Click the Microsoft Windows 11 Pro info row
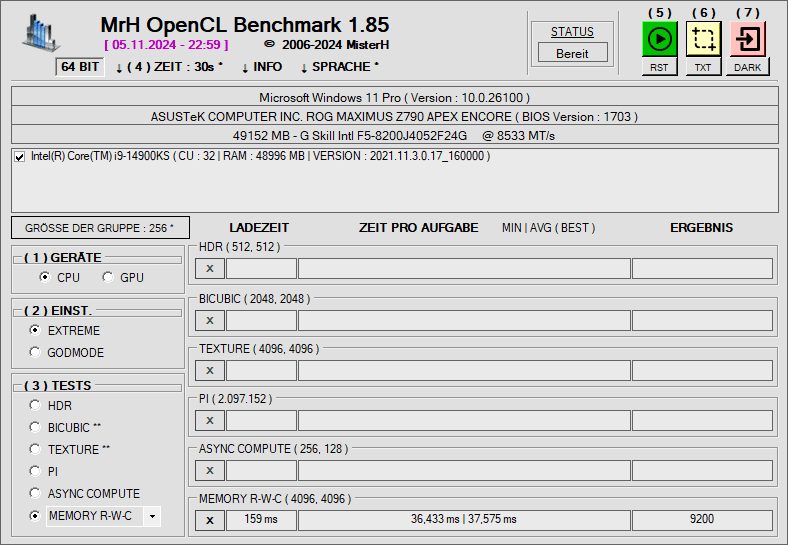Screen dimensions: 788x545 tap(395, 97)
